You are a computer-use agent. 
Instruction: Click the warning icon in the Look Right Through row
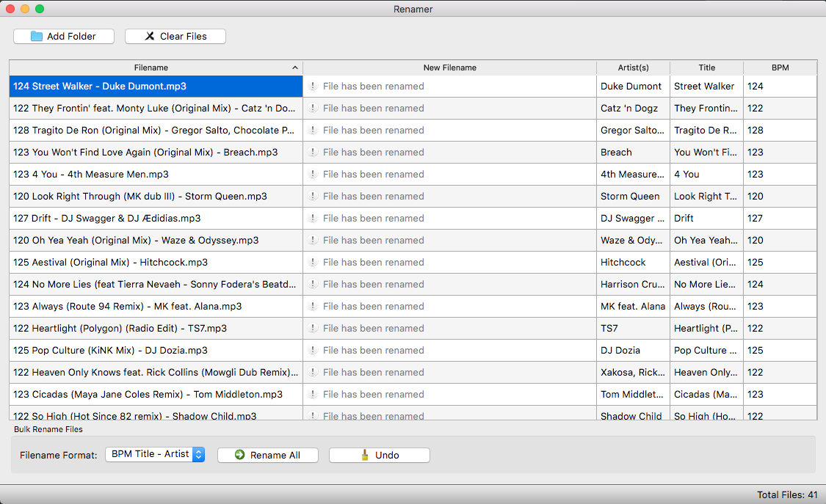pos(313,196)
